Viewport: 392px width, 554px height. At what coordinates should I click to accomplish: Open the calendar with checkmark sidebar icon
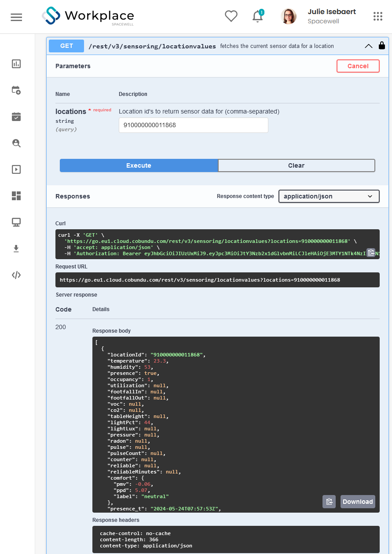(x=16, y=117)
